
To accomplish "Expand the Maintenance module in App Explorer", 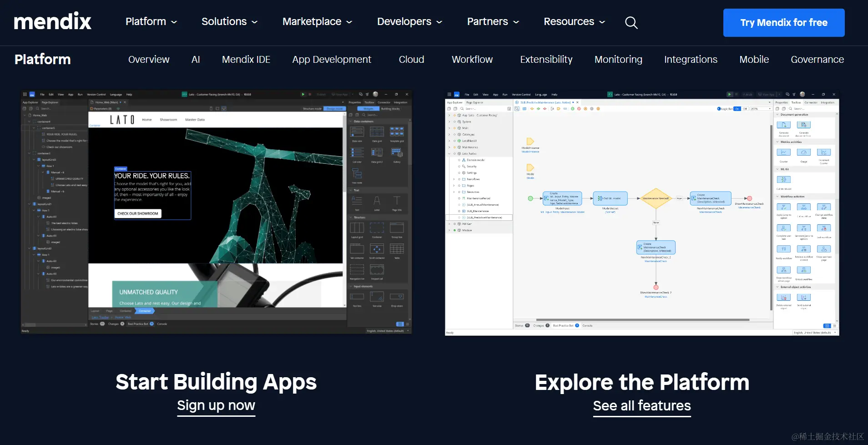I will tap(449, 147).
